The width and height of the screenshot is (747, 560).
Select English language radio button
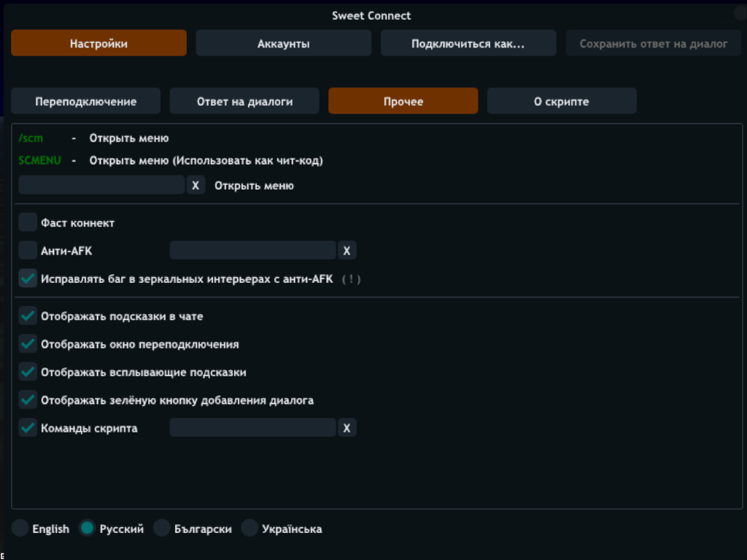point(20,529)
